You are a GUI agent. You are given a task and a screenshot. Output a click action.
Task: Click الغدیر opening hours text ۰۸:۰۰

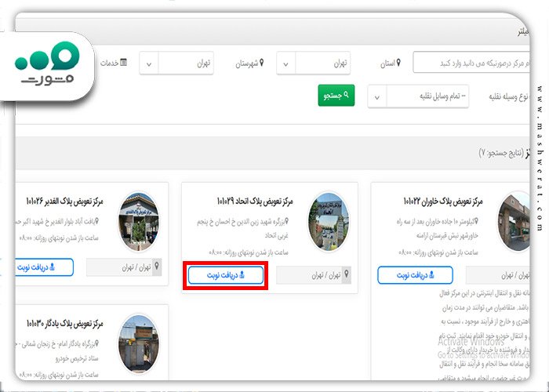(x=59, y=238)
